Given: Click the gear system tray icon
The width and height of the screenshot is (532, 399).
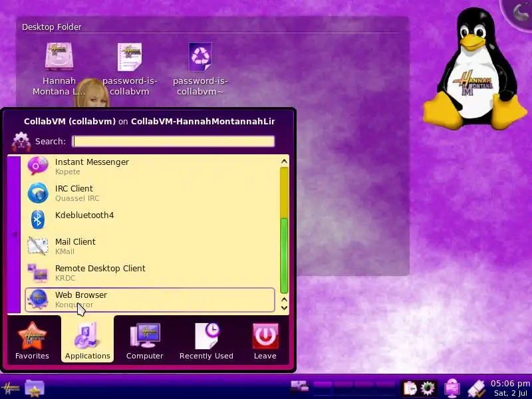Looking at the screenshot, I should (x=428, y=388).
